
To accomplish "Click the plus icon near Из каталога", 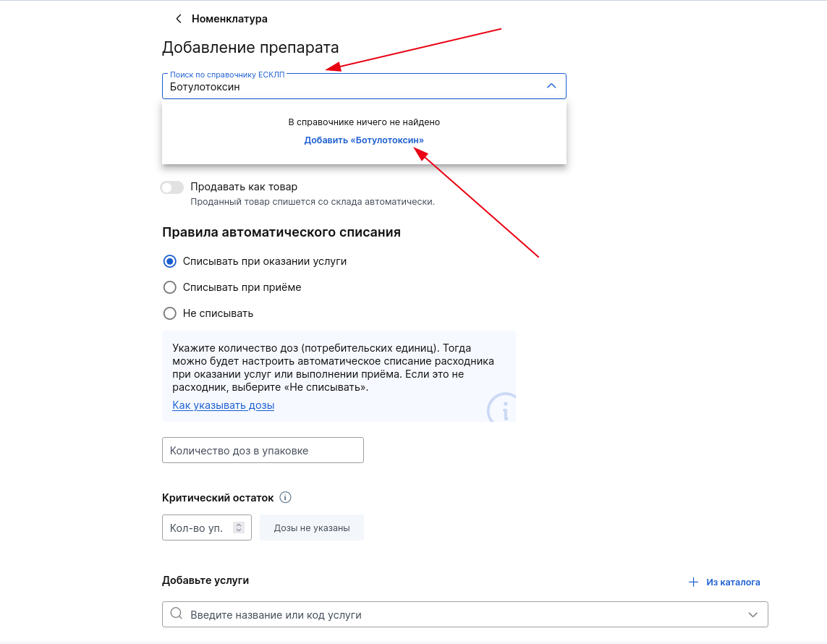I will (694, 582).
